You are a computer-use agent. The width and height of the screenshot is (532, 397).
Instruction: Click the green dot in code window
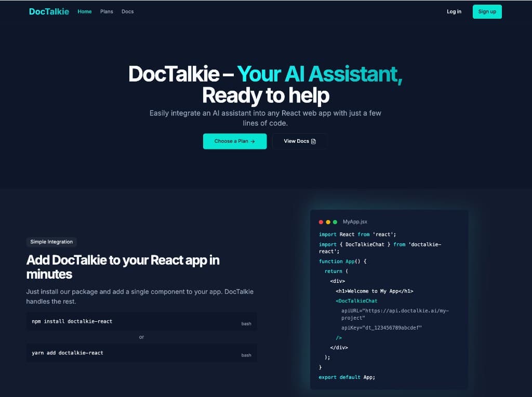point(335,222)
